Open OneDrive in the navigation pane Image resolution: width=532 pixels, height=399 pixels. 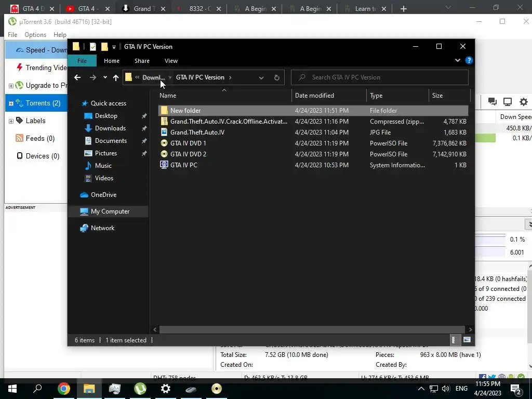click(x=103, y=195)
